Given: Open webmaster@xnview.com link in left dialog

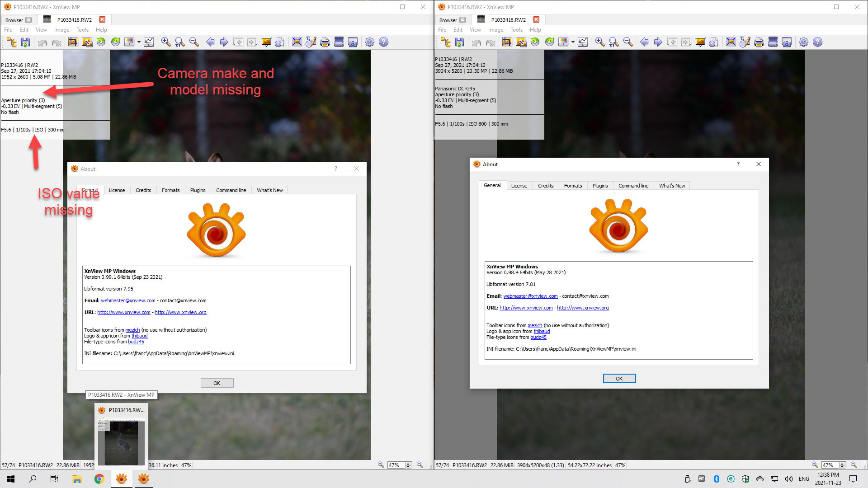Looking at the screenshot, I should click(x=128, y=300).
